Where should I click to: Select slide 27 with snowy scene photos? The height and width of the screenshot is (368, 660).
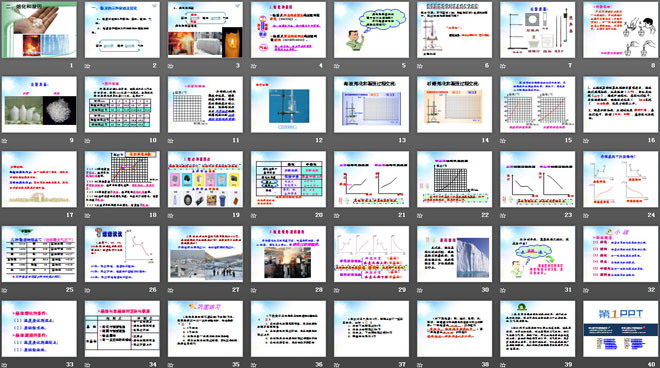205,254
